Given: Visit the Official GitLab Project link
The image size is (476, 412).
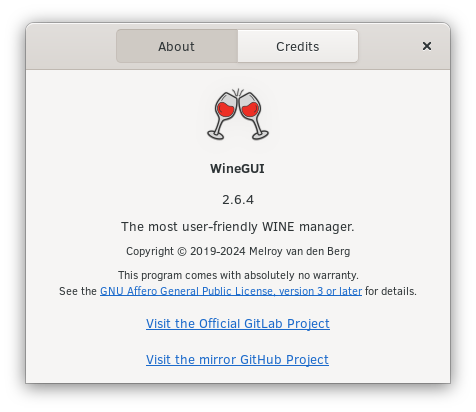Looking at the screenshot, I should coord(238,324).
